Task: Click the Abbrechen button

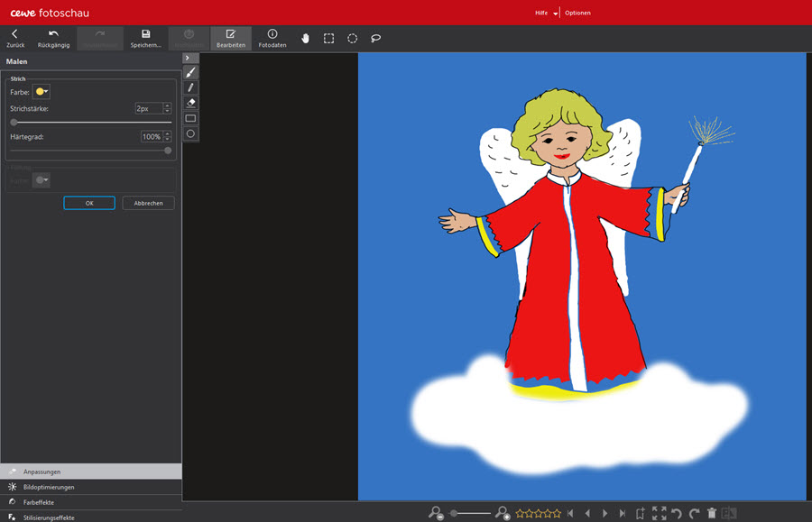Action: (148, 203)
